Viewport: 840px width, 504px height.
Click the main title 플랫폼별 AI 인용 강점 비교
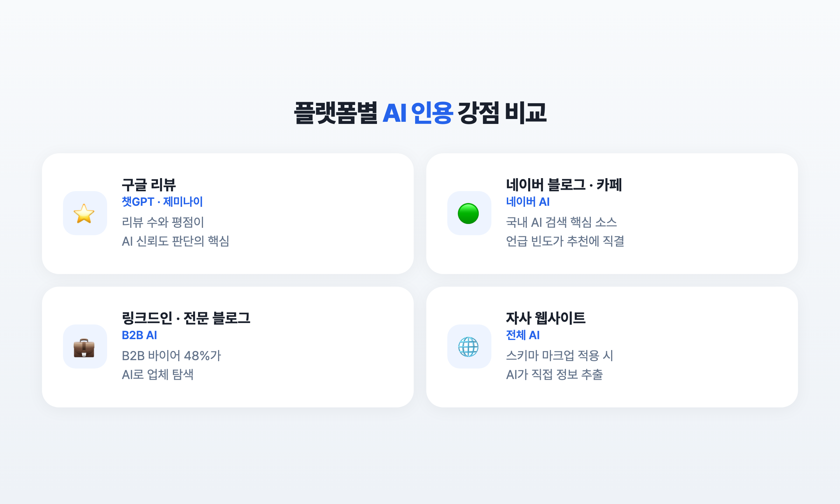(x=420, y=113)
